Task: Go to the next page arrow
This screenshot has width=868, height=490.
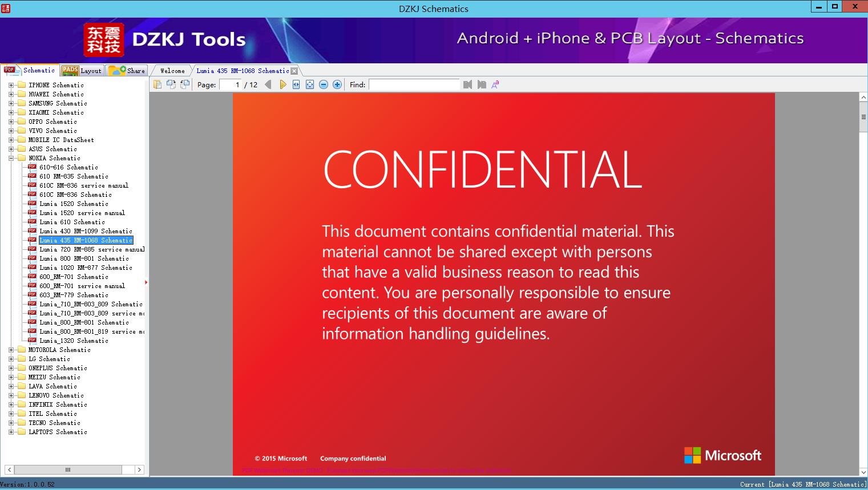Action: point(282,84)
